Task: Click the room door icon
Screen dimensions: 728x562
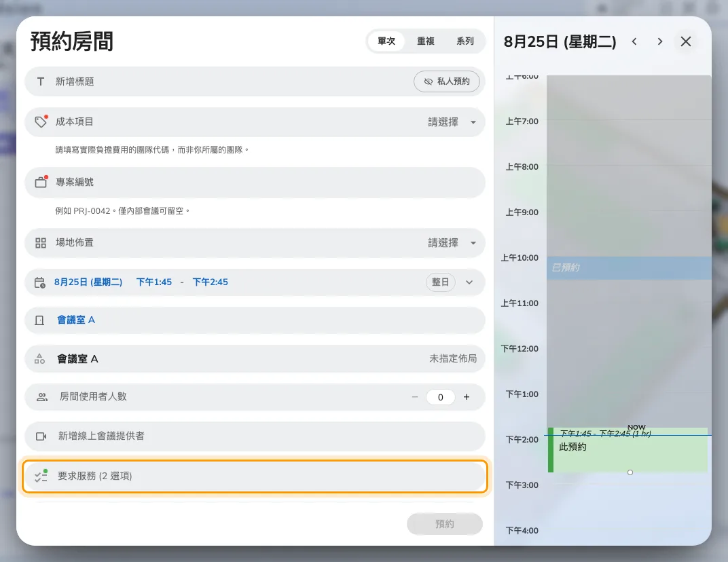Action: 39,320
